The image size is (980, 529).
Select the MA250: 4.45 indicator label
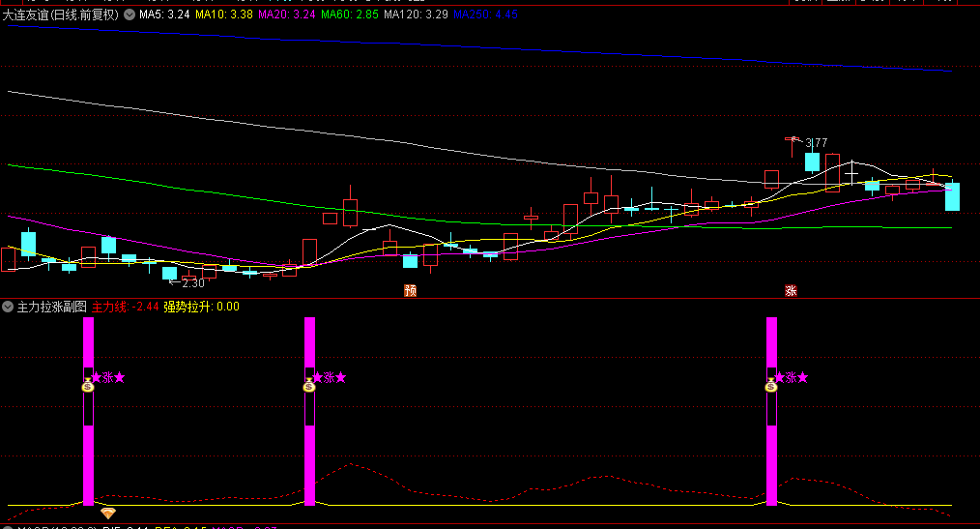485,15
